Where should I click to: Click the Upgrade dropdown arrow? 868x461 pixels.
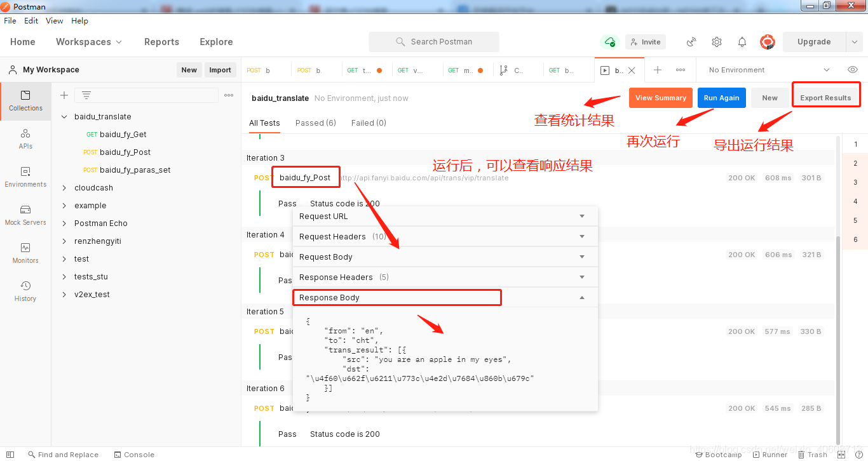(854, 42)
